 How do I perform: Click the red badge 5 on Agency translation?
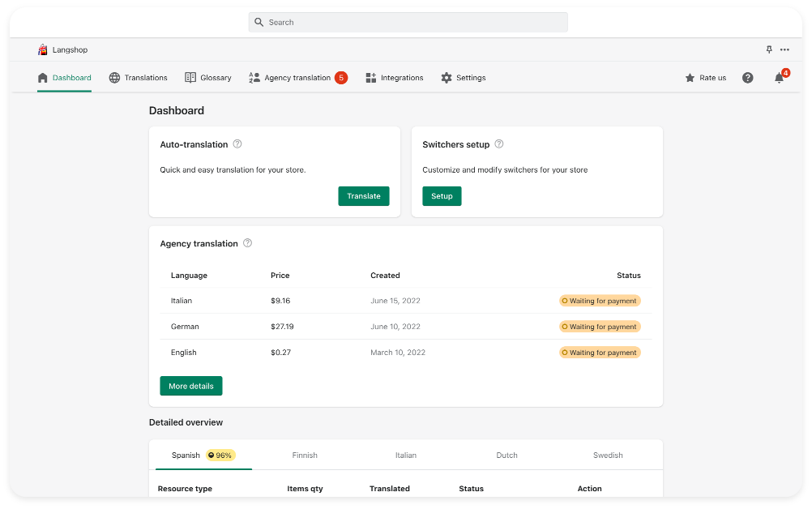(340, 78)
